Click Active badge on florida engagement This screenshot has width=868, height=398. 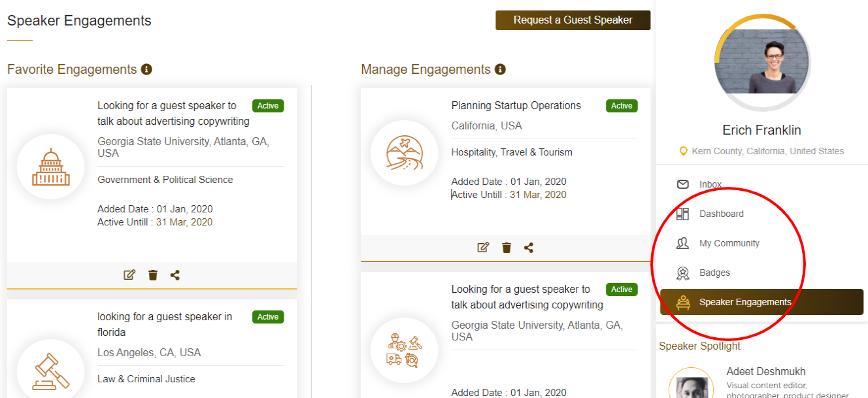coord(268,317)
